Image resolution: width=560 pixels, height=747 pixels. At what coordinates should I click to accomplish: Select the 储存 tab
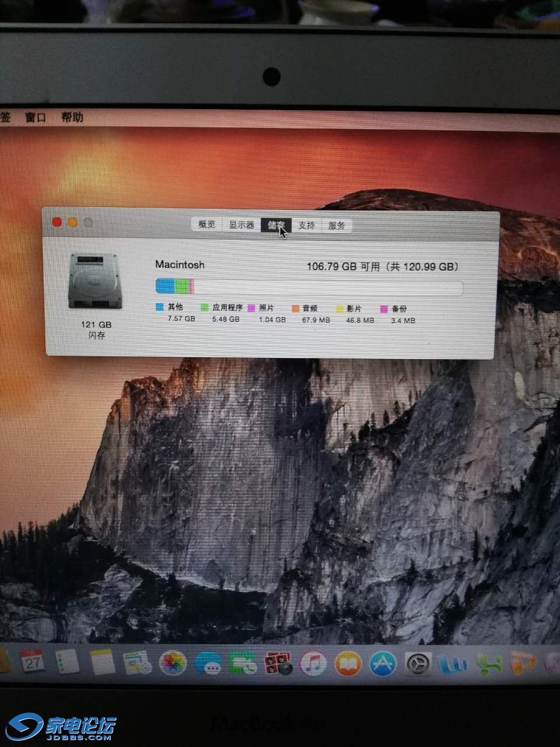point(276,225)
